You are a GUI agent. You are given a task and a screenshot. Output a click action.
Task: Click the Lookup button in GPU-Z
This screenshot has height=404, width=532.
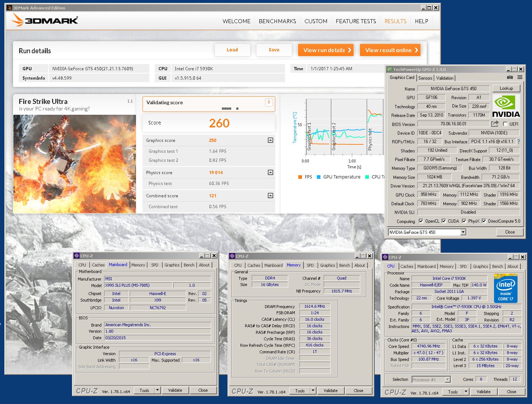506,88
